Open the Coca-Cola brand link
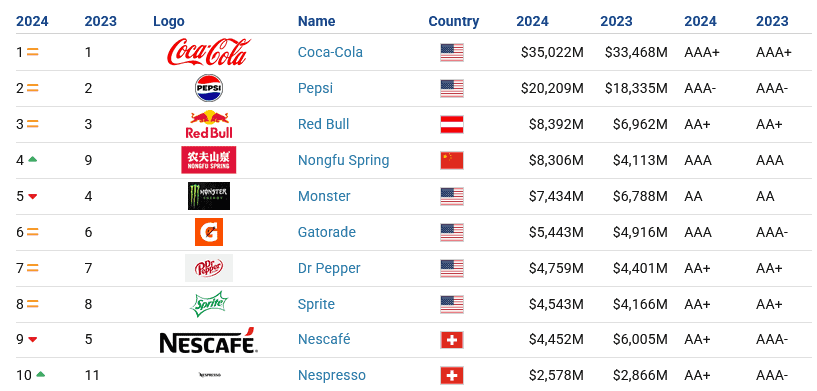This screenshot has width=817, height=391. click(x=330, y=52)
